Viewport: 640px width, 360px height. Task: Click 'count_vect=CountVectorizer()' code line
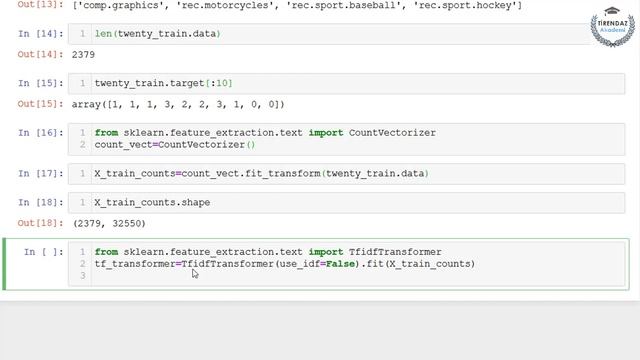(175, 145)
